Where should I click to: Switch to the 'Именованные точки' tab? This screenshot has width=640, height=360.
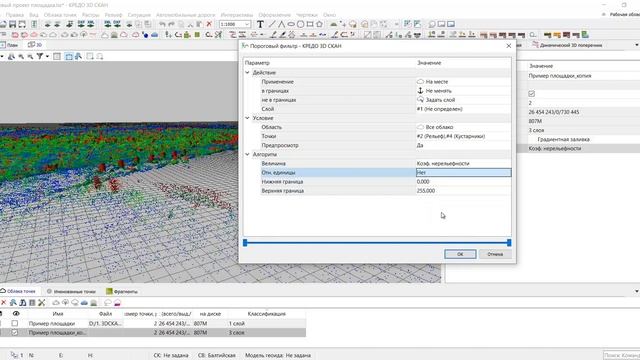pos(71,291)
